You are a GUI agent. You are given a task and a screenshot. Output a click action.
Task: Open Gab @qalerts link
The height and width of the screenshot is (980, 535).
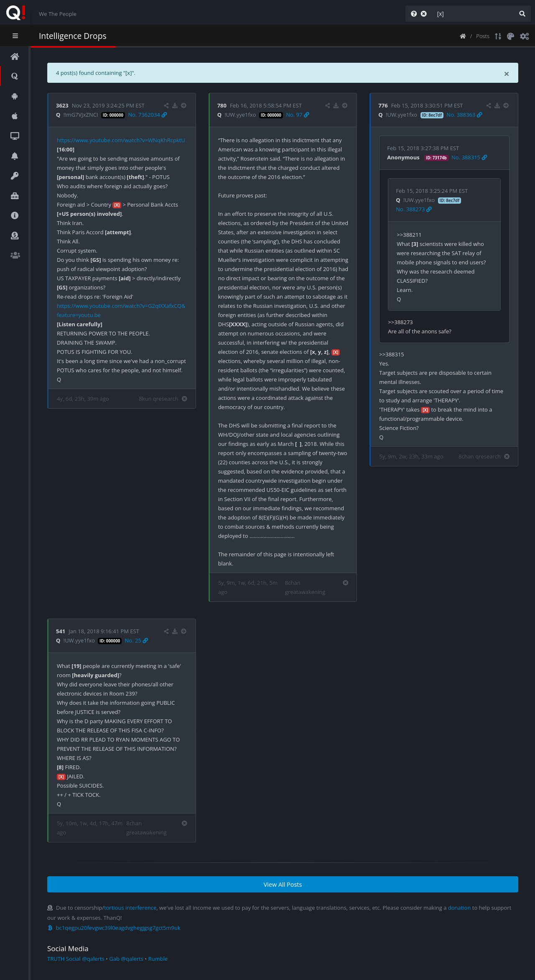[126, 959]
